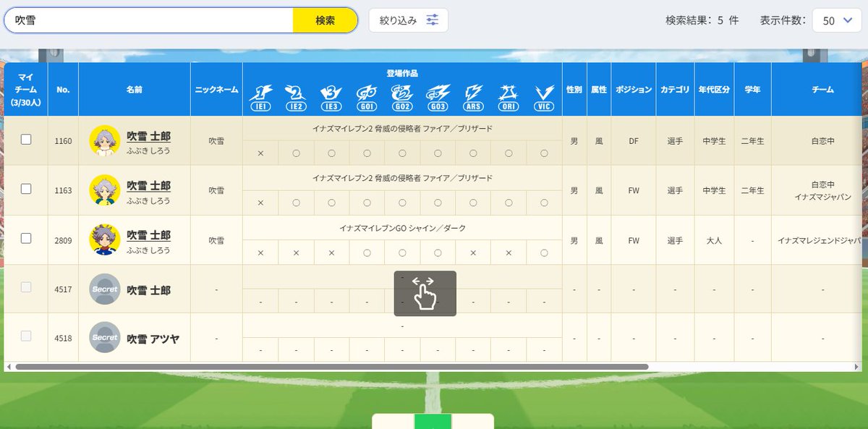Click the ARS game logo icon

click(473, 97)
